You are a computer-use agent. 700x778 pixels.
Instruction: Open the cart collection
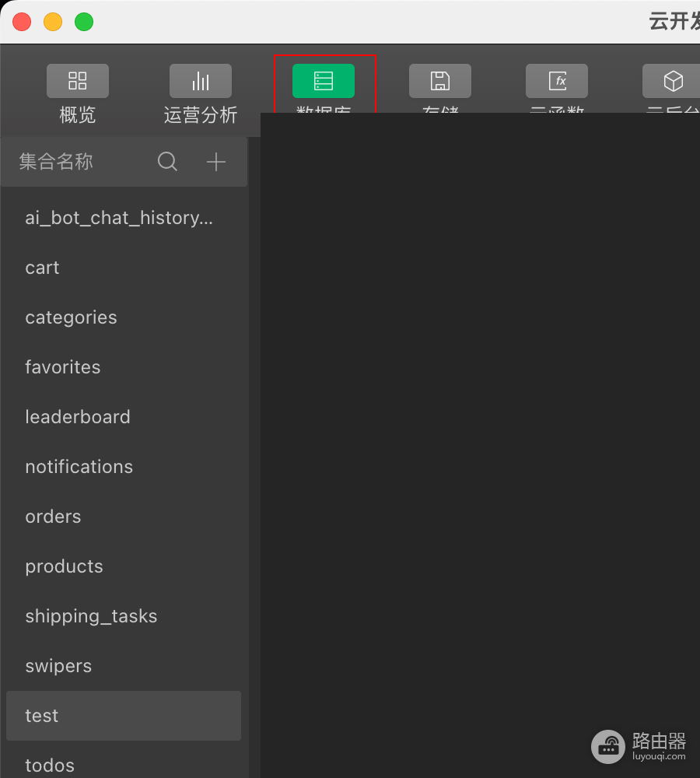(x=124, y=268)
